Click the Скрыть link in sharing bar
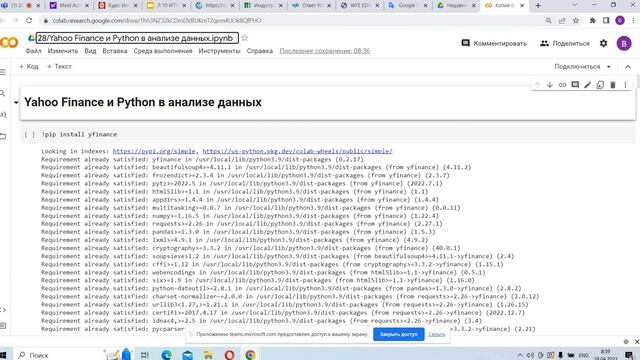The height and width of the screenshot is (360, 640). [437, 334]
